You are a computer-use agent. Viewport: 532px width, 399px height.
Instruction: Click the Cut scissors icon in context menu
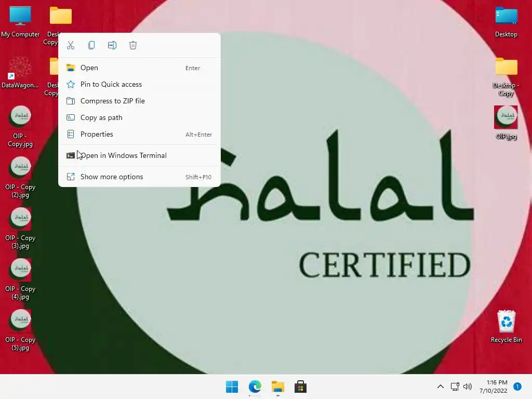[x=71, y=45]
